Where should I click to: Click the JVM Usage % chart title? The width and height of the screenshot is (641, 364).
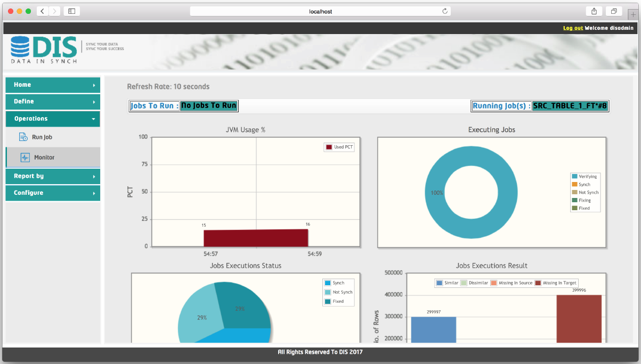click(246, 130)
